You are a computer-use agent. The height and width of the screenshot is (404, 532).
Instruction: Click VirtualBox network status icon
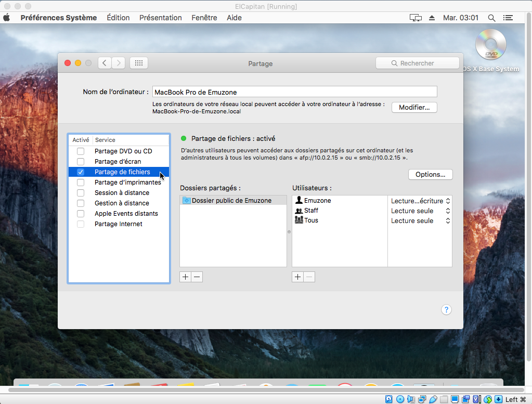tap(422, 399)
